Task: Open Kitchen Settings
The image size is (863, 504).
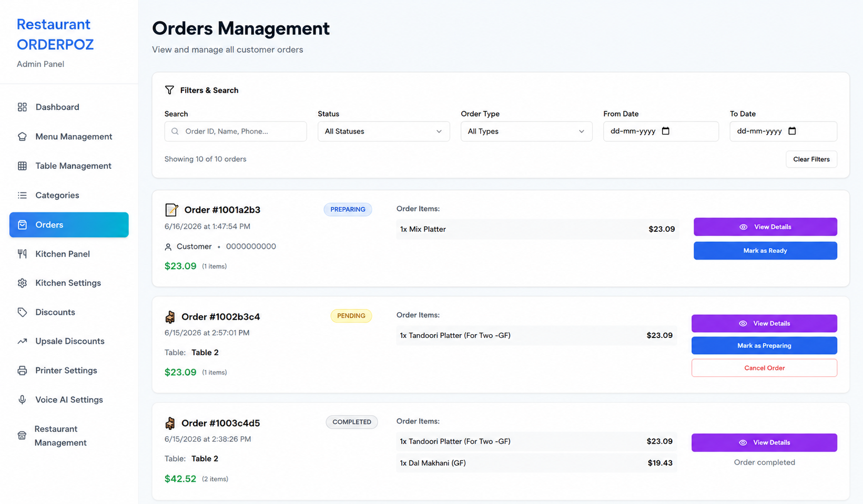Action: point(69,283)
